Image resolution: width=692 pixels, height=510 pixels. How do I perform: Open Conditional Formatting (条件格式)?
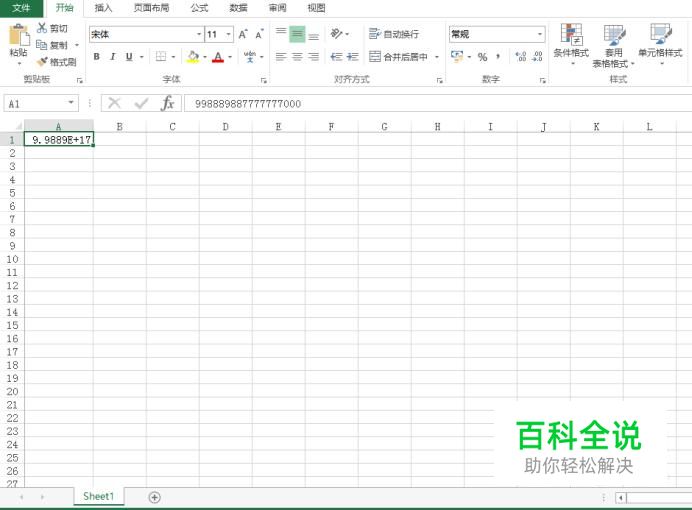coord(572,45)
